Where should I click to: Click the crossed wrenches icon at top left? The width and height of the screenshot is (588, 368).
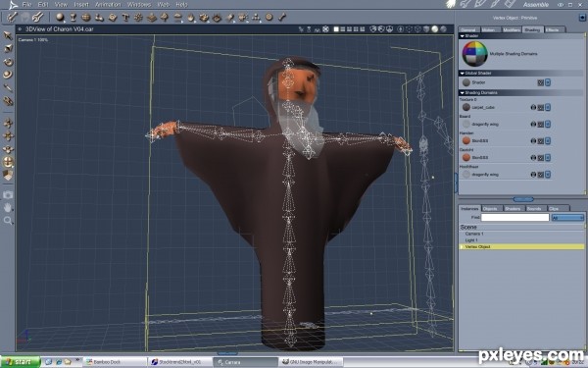[37, 17]
